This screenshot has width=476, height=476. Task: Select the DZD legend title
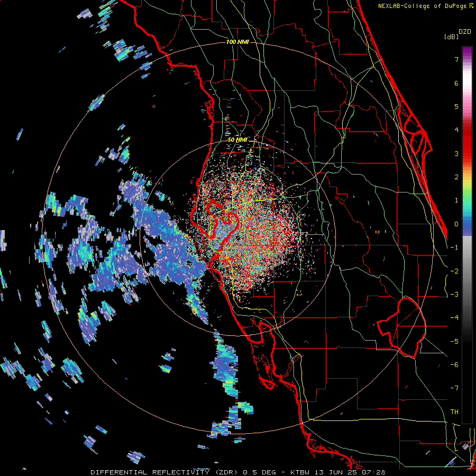[x=465, y=32]
